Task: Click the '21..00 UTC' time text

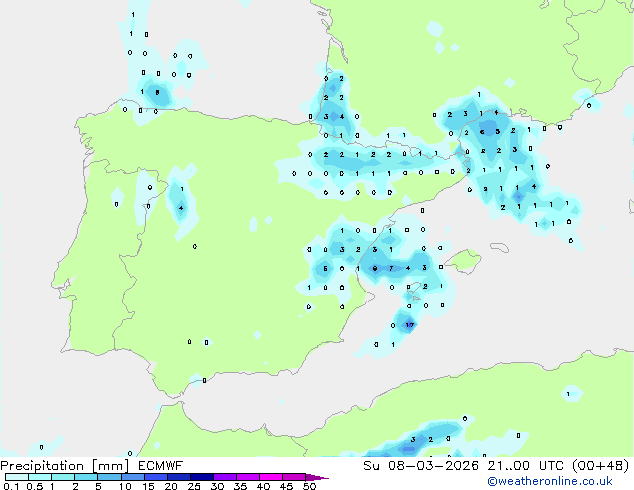Action: click(x=525, y=466)
